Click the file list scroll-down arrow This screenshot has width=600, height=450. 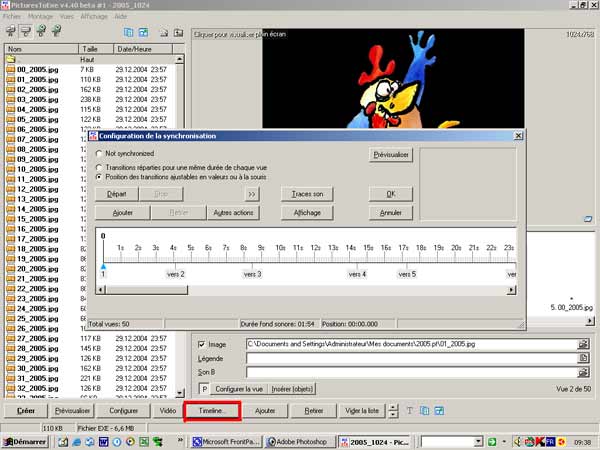click(x=179, y=393)
